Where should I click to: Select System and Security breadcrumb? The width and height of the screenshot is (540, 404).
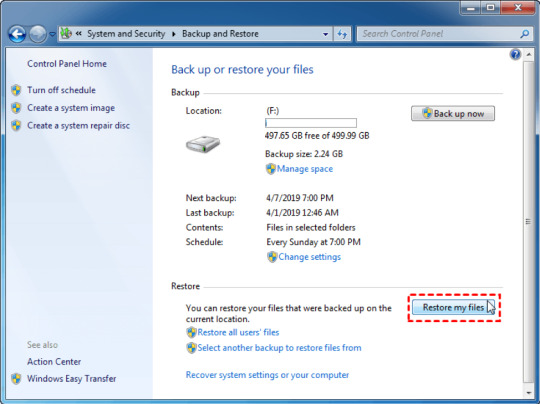pos(126,33)
